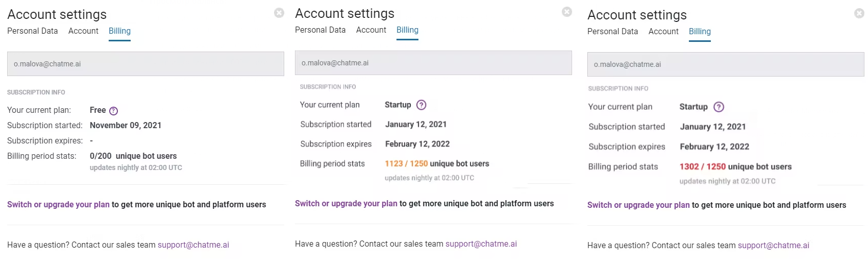Click upgrade plan link below 1123 / 1250 stats
Viewport: 868px width, 265px height.
tap(346, 203)
